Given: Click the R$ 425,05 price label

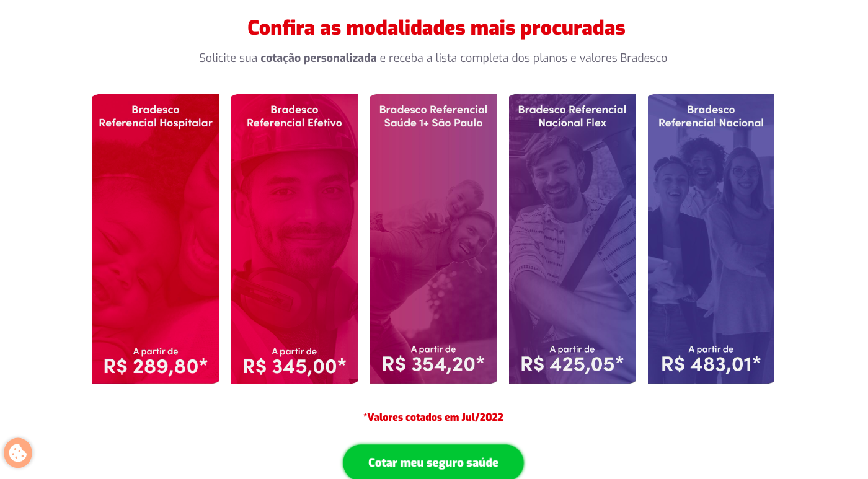Looking at the screenshot, I should (572, 364).
